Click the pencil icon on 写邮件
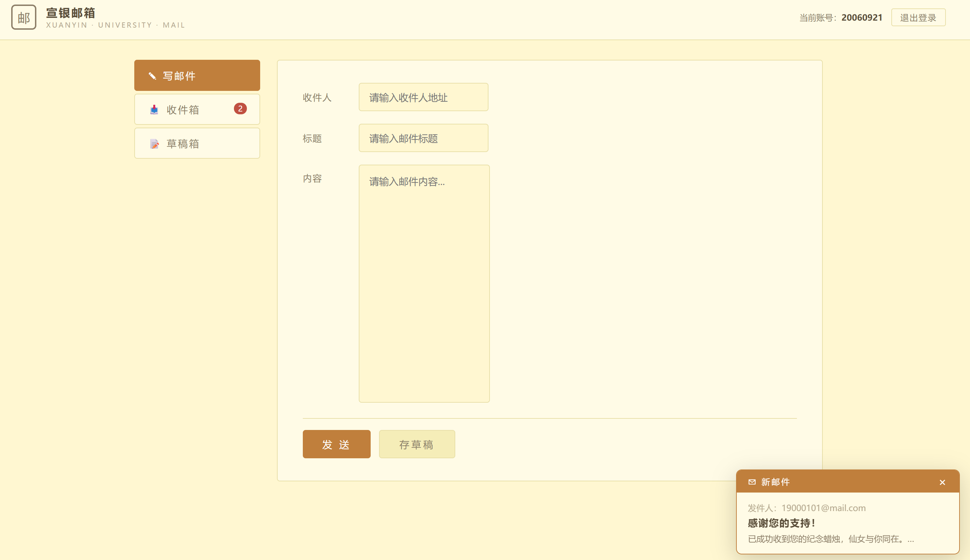This screenshot has width=970, height=560. point(152,76)
